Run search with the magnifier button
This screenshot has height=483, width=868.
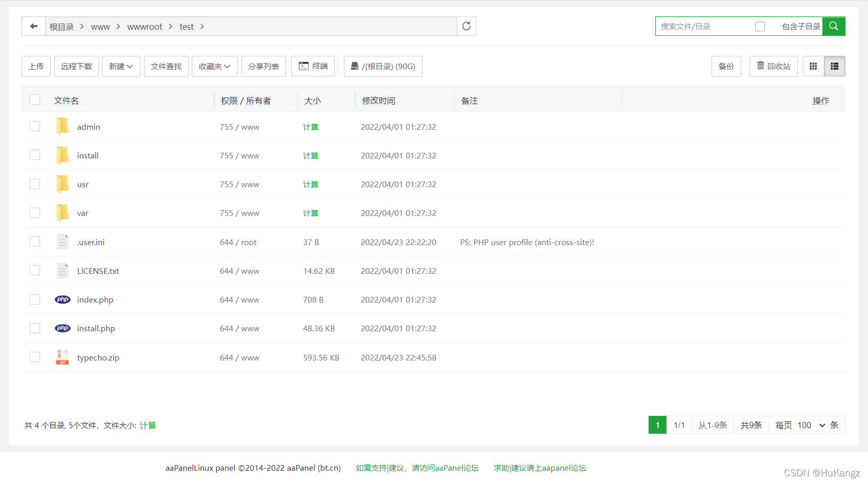tap(834, 26)
